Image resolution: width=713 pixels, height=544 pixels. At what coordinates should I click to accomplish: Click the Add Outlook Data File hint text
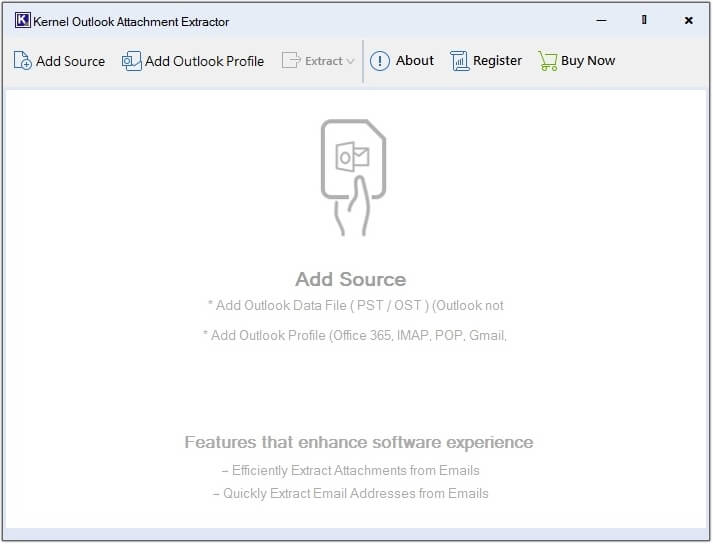click(356, 305)
